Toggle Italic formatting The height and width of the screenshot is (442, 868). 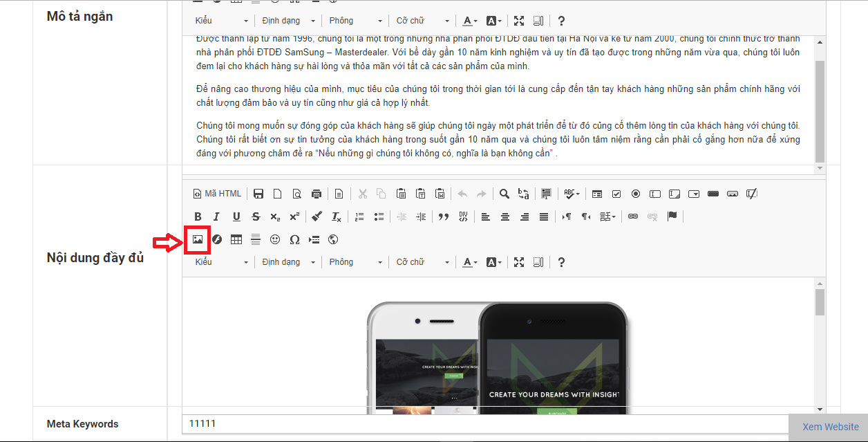click(x=217, y=217)
